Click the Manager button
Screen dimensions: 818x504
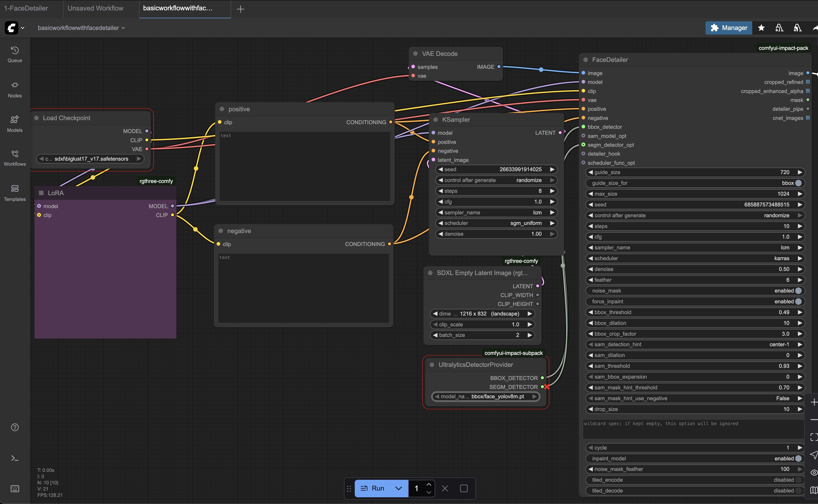click(729, 28)
